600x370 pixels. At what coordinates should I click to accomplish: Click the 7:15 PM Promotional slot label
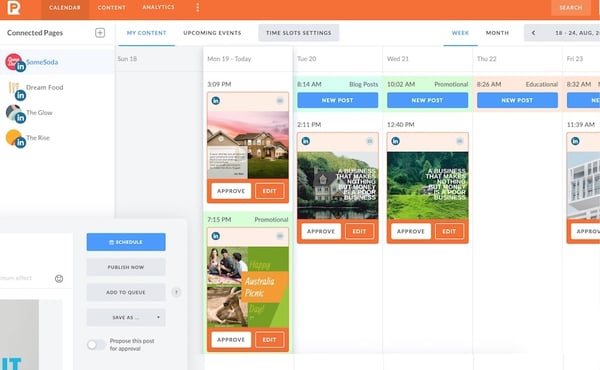pos(248,220)
